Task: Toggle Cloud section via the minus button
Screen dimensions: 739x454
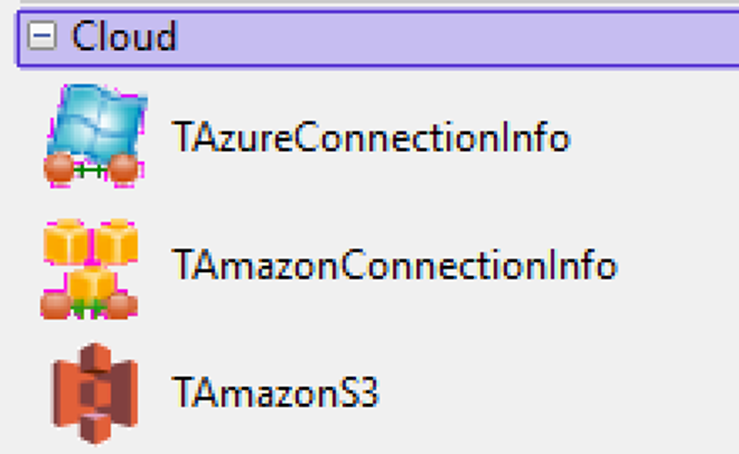Action: tap(42, 36)
